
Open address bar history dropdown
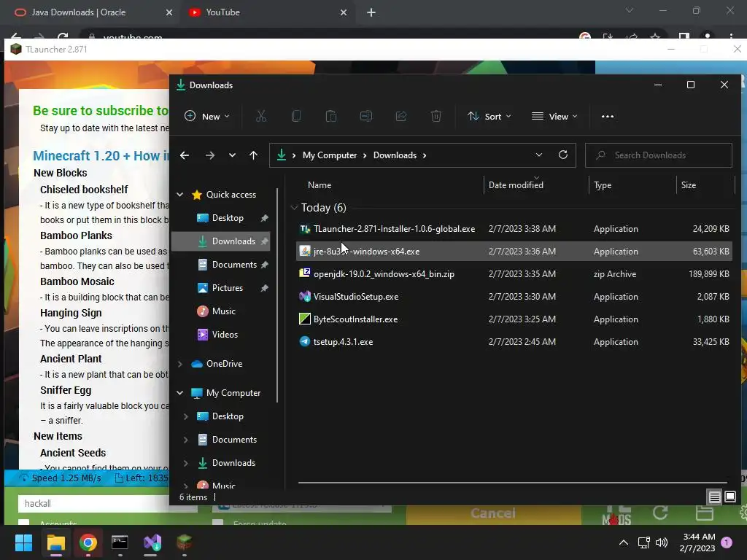(539, 155)
